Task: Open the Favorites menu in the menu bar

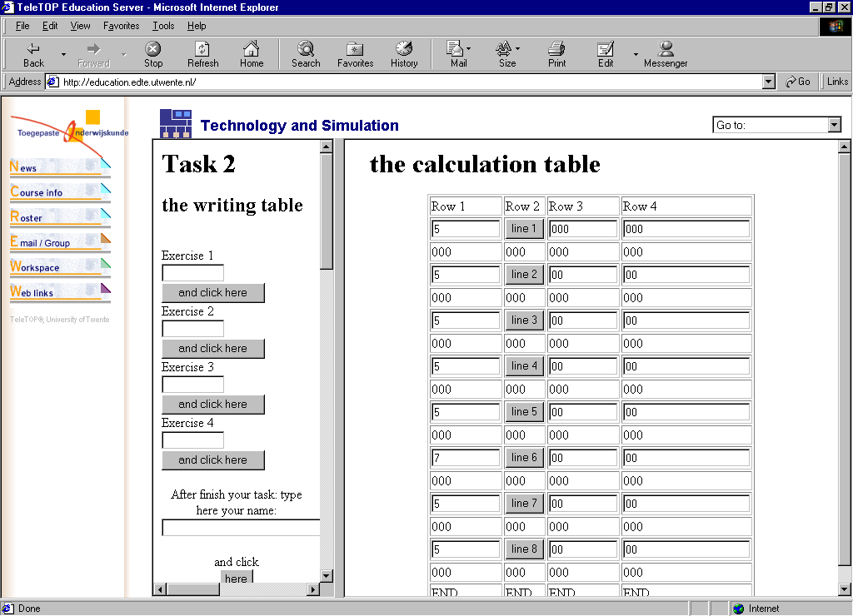Action: (x=121, y=26)
